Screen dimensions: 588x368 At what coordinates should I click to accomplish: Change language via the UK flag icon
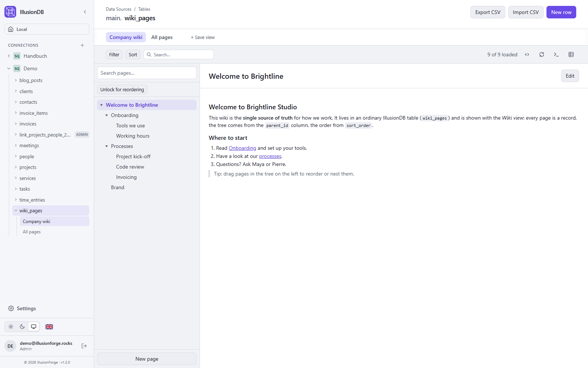49,326
